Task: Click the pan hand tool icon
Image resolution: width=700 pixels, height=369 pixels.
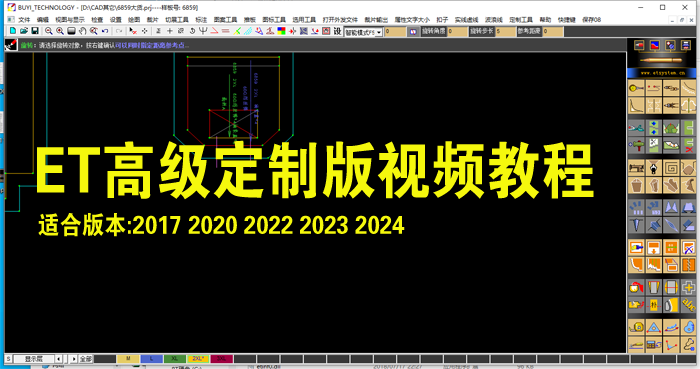Action: [x=82, y=31]
